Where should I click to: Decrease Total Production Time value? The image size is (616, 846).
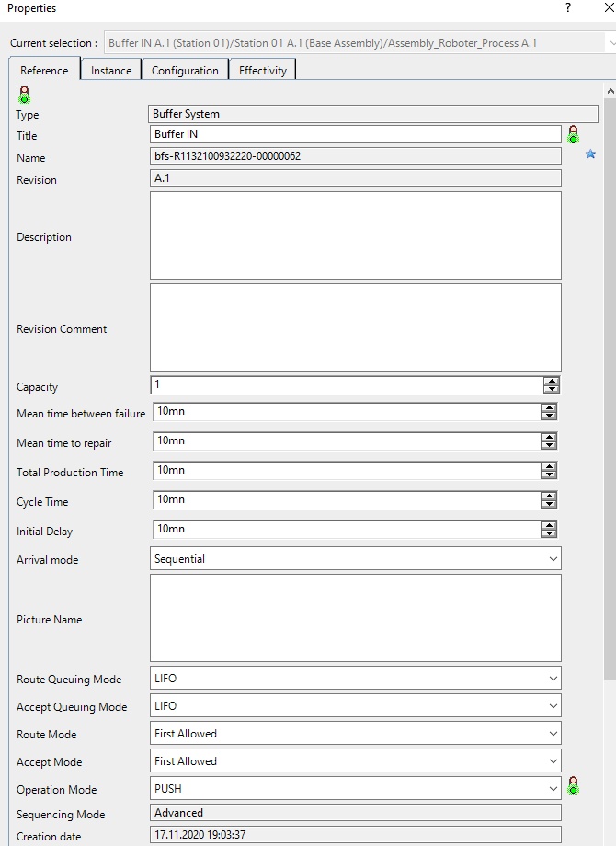tap(549, 474)
